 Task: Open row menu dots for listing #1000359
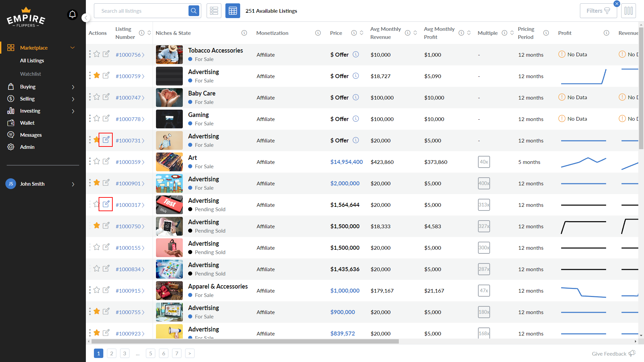pos(90,162)
